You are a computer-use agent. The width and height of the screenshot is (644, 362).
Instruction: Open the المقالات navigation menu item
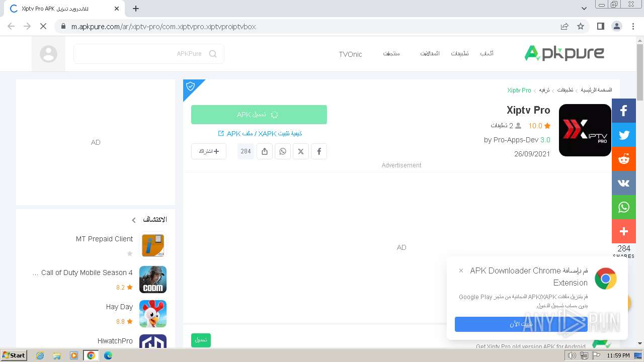tap(430, 53)
